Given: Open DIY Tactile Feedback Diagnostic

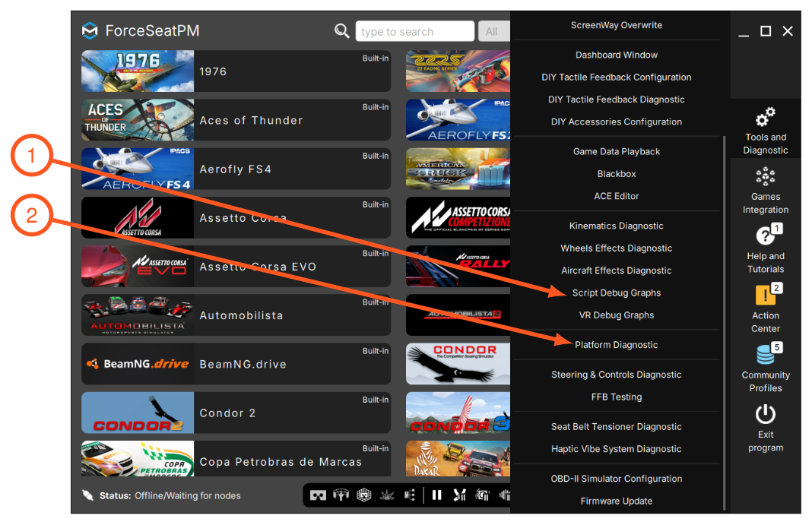Looking at the screenshot, I should pyautogui.click(x=617, y=100).
